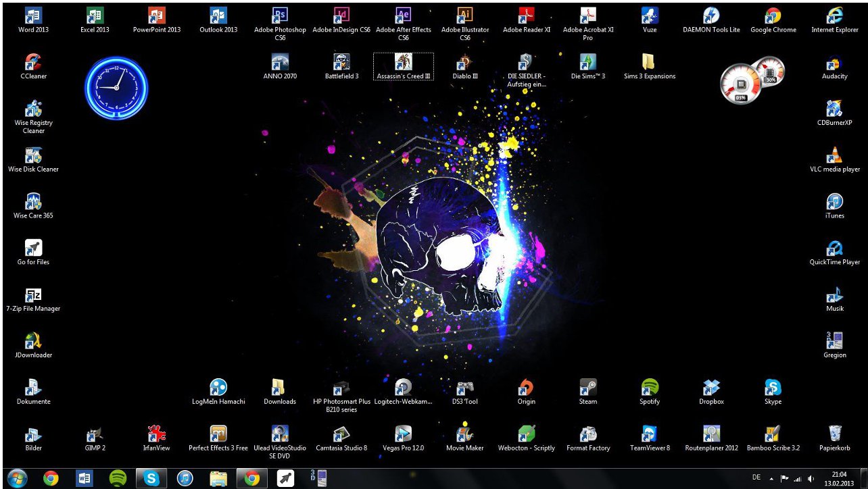Click the TeamViewer 8 desktop shortcut
The image size is (868, 489).
pos(650,434)
